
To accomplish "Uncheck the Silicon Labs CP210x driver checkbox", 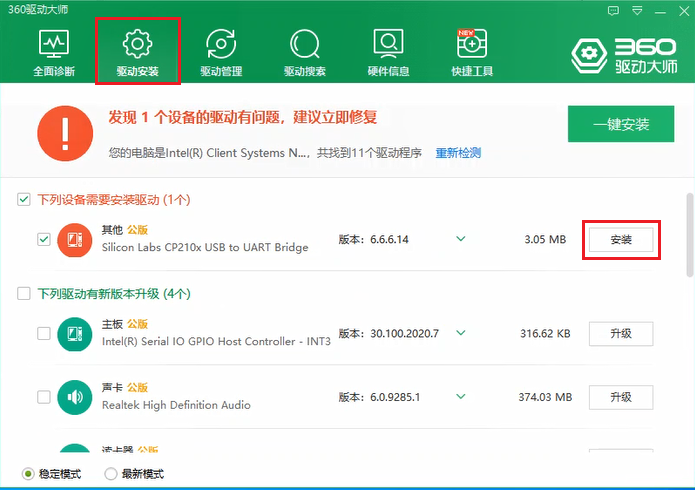I will (x=44, y=240).
